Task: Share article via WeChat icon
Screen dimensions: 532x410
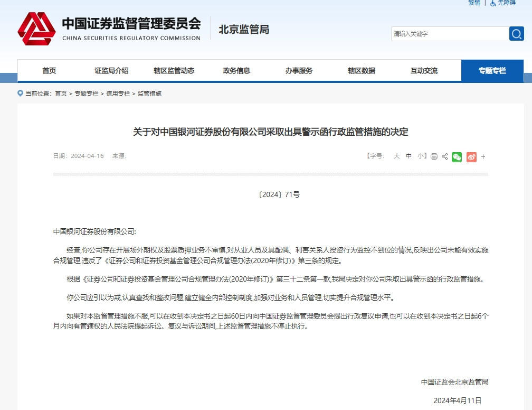Action: tap(457, 156)
